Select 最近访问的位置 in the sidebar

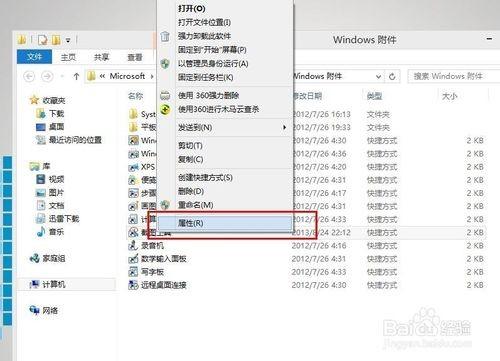[75, 140]
